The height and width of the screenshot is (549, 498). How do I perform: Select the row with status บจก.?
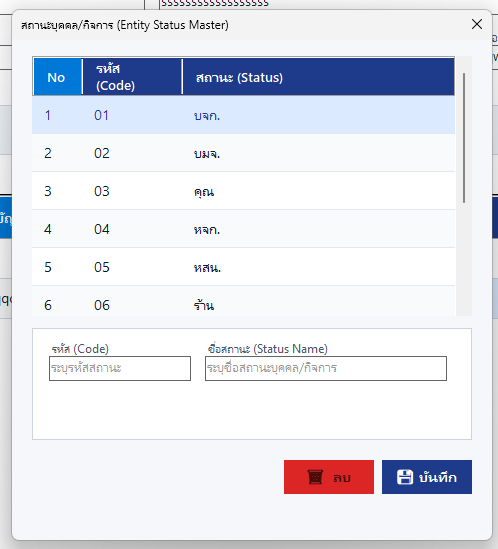pyautogui.click(x=243, y=115)
